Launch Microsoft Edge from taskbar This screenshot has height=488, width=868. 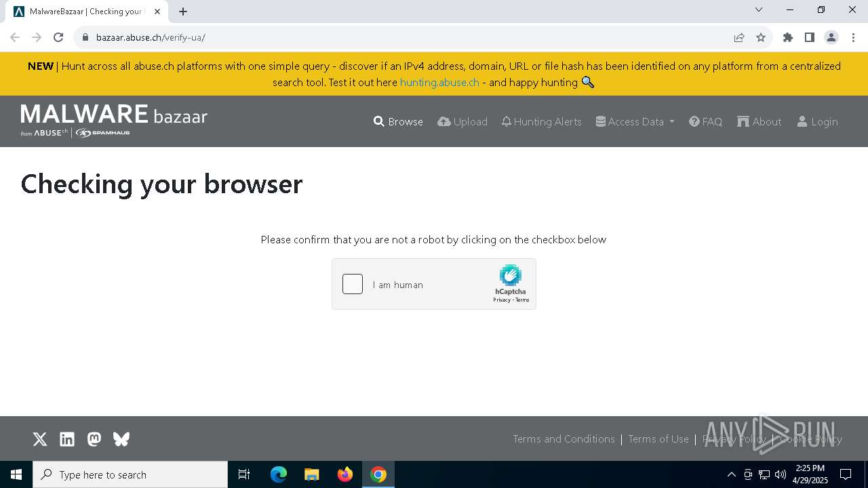pos(279,474)
